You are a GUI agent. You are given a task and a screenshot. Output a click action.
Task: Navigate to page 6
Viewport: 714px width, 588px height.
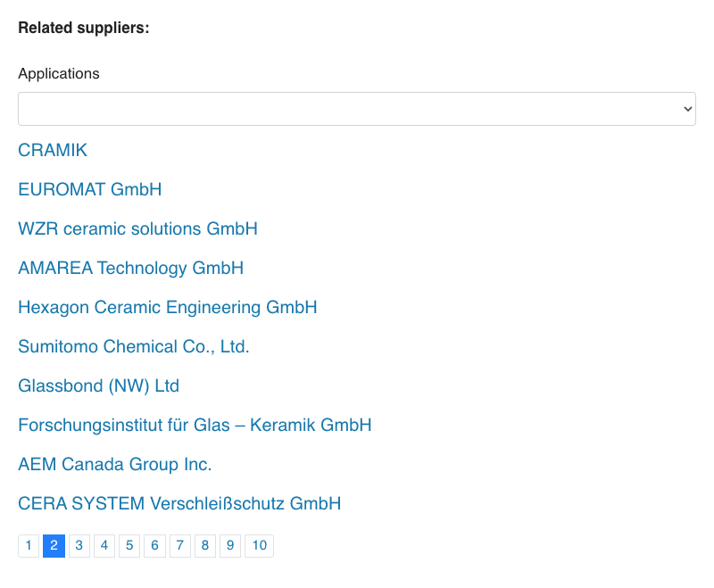click(154, 546)
